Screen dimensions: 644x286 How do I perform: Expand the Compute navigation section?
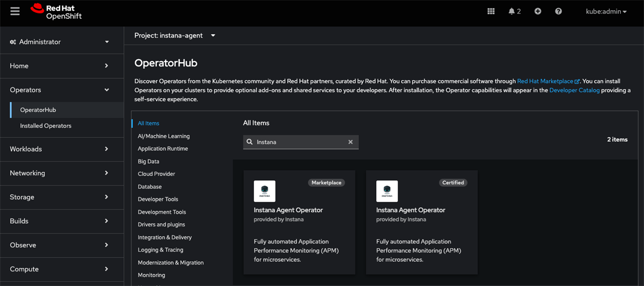(62, 269)
